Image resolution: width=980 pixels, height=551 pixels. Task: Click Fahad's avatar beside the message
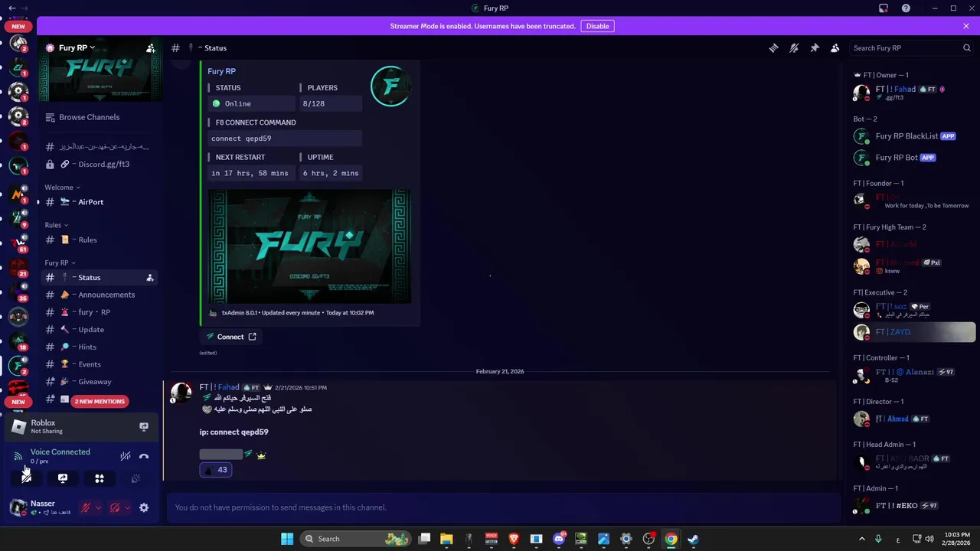point(181,393)
